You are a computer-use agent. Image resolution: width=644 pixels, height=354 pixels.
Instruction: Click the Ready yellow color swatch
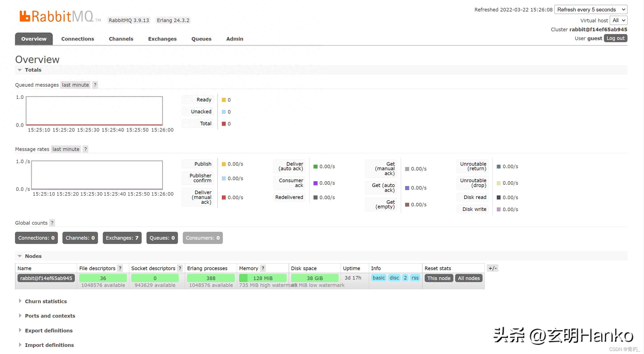tap(224, 100)
